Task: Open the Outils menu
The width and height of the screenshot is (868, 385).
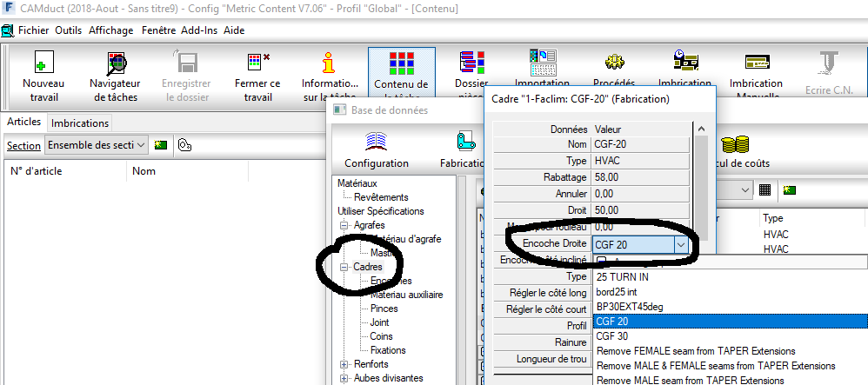Action: [x=68, y=30]
